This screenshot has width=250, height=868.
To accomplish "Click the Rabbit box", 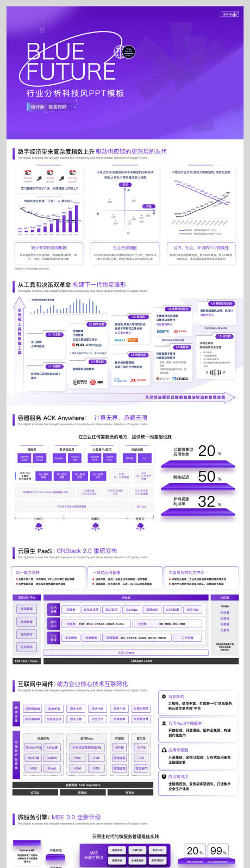I will 52,758.
